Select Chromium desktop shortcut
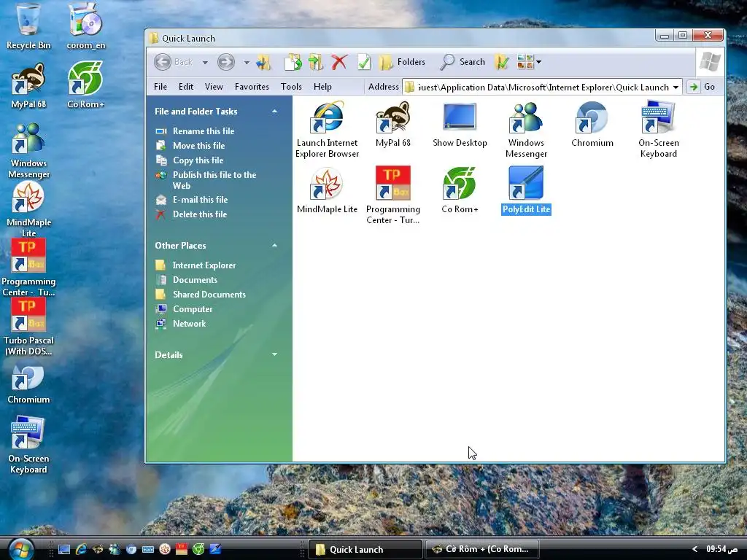 pos(28,385)
